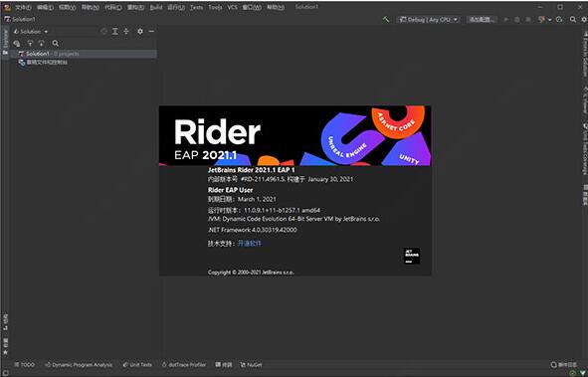Click the build date January 30, 2021 line
588x377 pixels.
tap(281, 179)
